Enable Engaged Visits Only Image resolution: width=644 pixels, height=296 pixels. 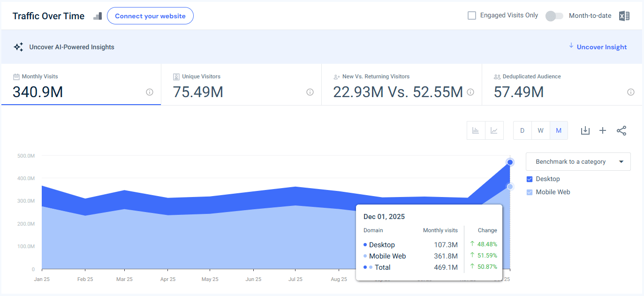(471, 15)
